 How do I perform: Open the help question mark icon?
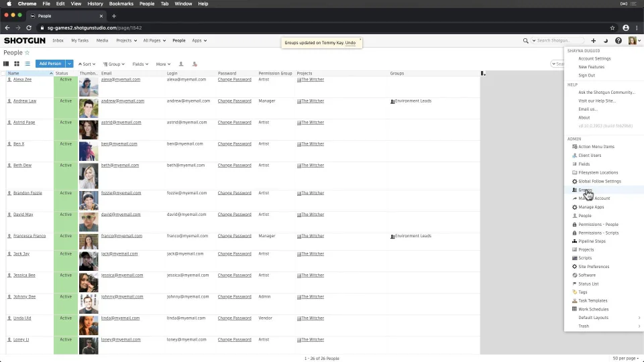[618, 41]
